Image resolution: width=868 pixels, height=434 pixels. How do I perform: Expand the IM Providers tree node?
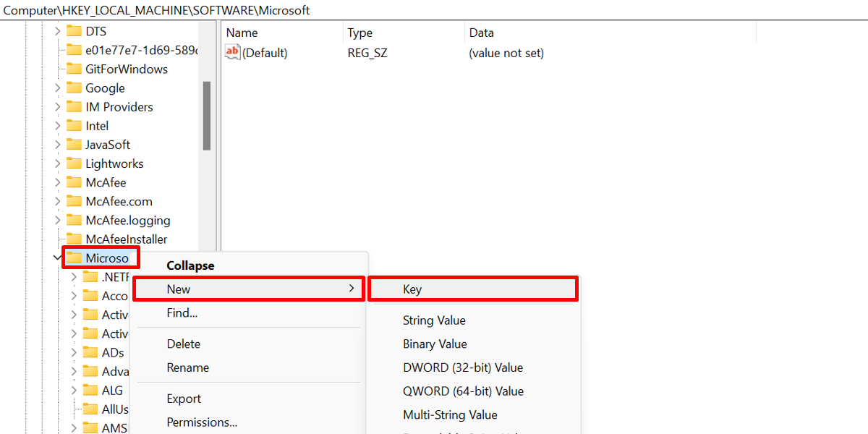coord(59,106)
